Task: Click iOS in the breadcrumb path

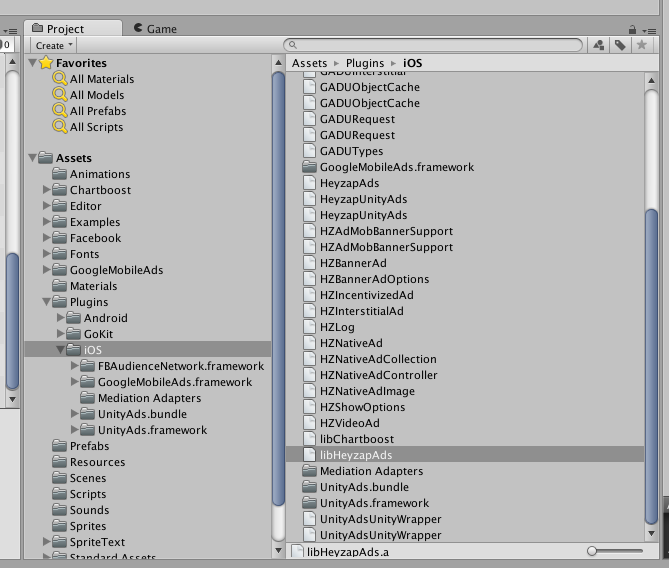Action: pos(413,63)
